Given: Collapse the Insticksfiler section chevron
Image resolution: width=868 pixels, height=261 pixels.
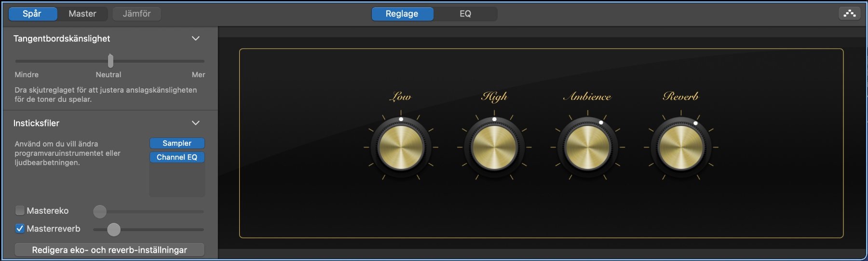Looking at the screenshot, I should click(x=195, y=123).
